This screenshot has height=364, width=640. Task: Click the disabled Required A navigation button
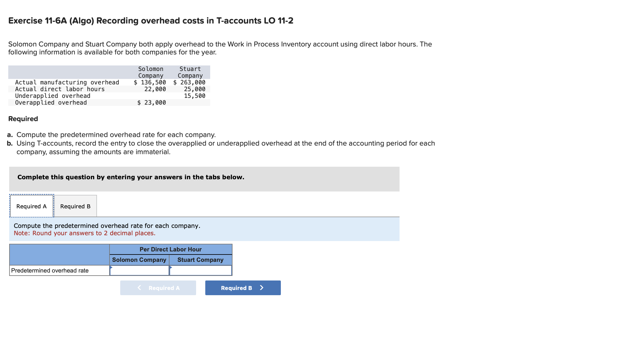[158, 288]
